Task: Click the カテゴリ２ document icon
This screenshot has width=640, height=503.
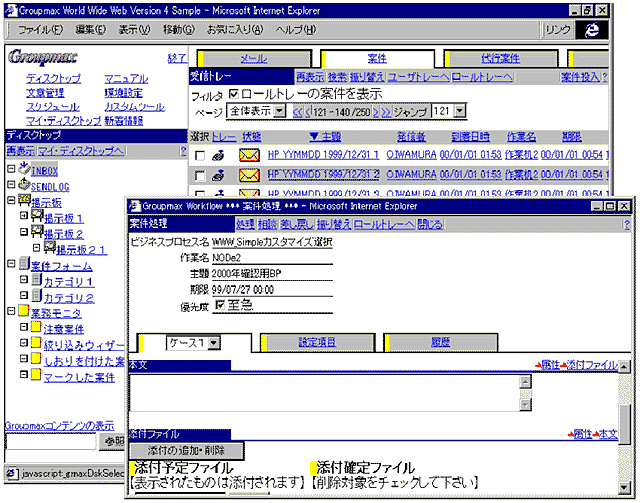Action: (x=37, y=295)
